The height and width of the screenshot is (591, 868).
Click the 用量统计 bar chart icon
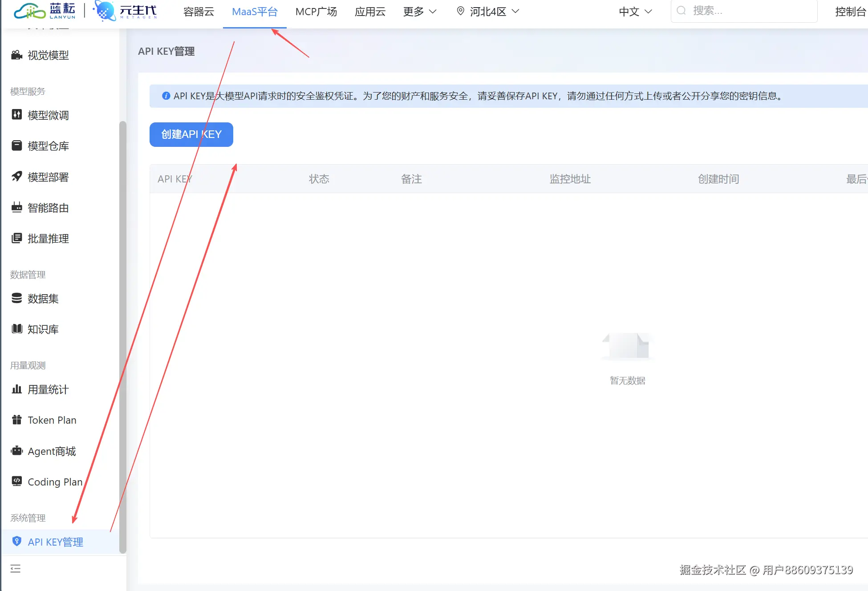17,389
